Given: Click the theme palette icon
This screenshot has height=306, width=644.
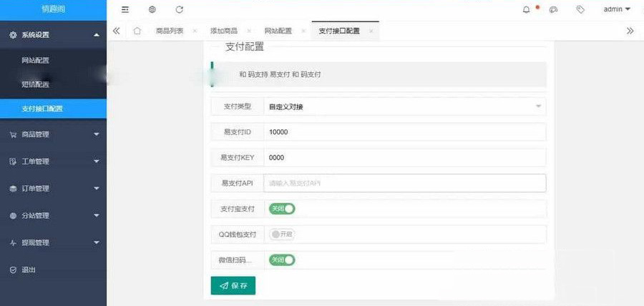Looking at the screenshot, I should [553, 9].
